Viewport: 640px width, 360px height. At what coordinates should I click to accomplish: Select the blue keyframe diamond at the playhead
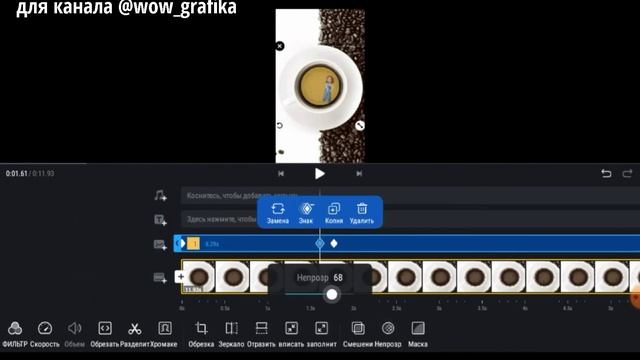(x=320, y=244)
